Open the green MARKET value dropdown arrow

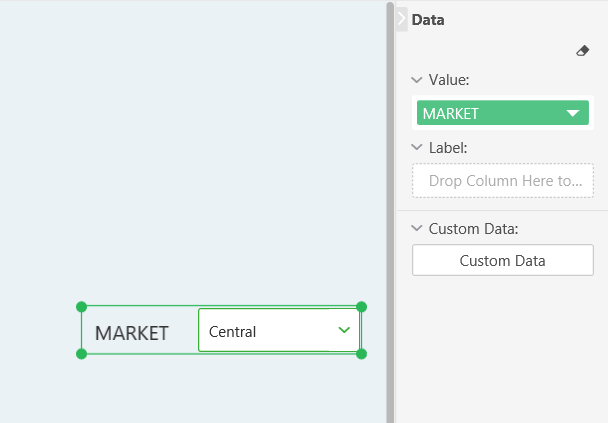[x=573, y=114]
